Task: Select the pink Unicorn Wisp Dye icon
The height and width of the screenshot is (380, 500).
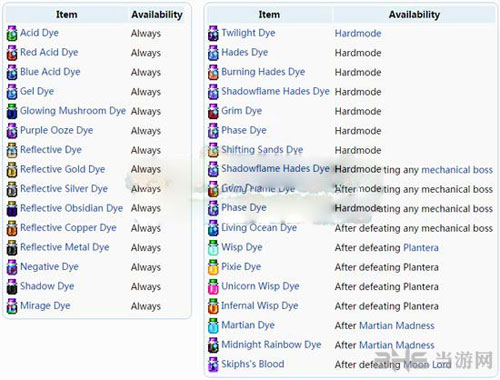Action: coord(213,286)
